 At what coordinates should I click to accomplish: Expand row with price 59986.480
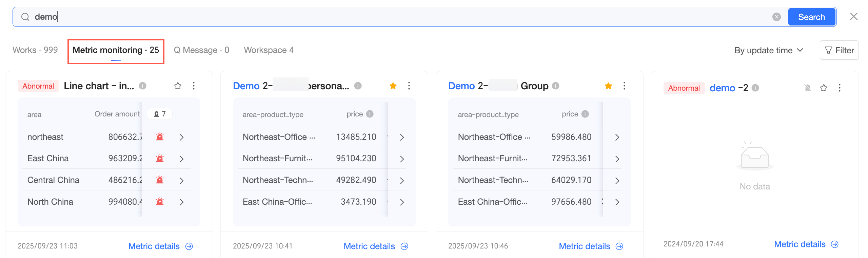[617, 137]
